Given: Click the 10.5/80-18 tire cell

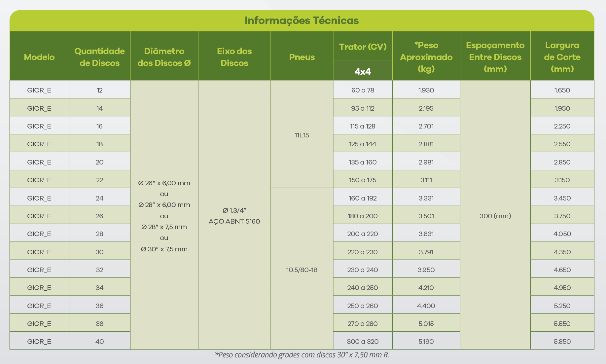Looking at the screenshot, I should (302, 270).
